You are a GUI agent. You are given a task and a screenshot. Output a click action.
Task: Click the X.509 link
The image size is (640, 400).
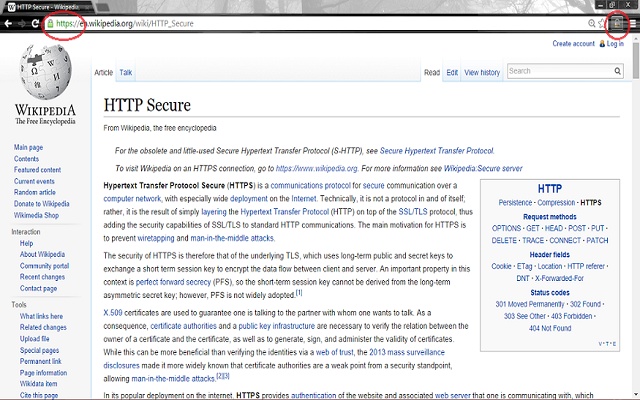pyautogui.click(x=113, y=313)
